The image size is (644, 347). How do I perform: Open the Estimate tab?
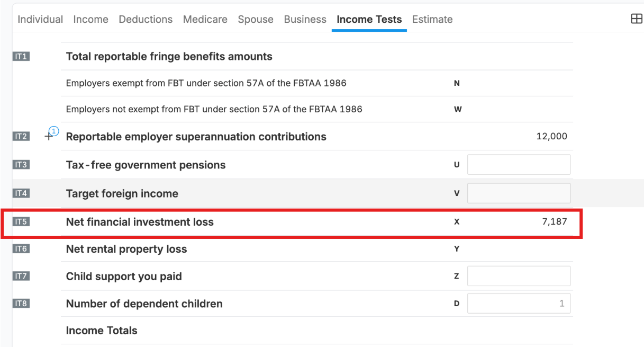(x=432, y=20)
